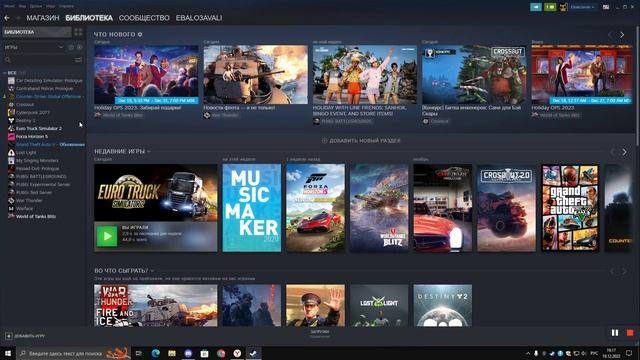Switch to Big Picture mode icon
Viewport: 640px width, 360px height.
tap(606, 7)
